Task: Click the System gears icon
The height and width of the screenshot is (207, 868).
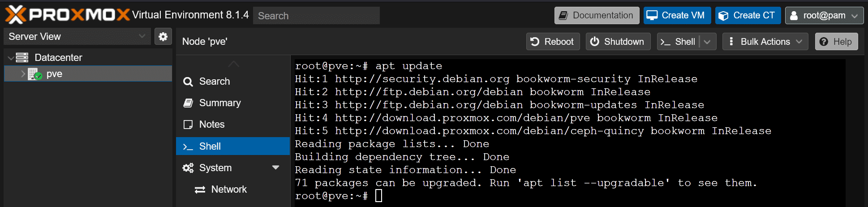Action: [x=188, y=168]
